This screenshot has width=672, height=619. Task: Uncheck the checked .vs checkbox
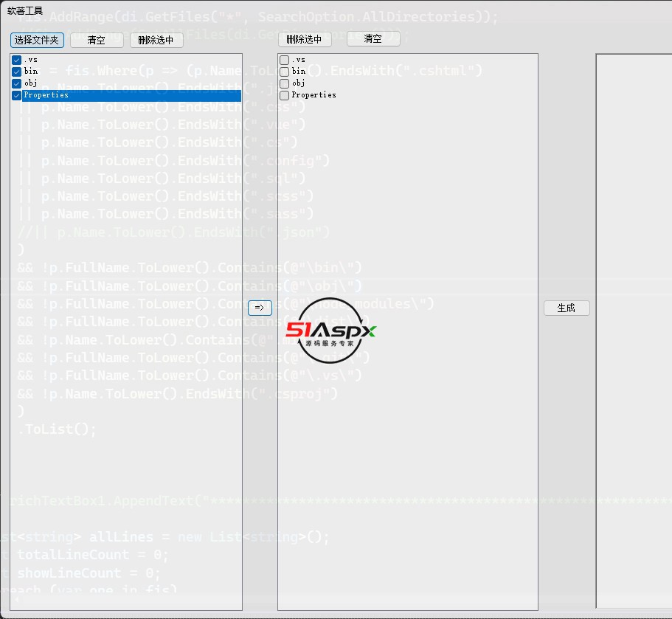pos(17,60)
